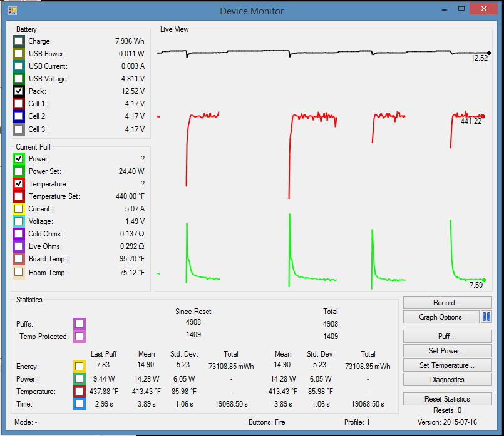Toggle the Energy statistics checkbox
The image size is (504, 436).
pos(79,367)
